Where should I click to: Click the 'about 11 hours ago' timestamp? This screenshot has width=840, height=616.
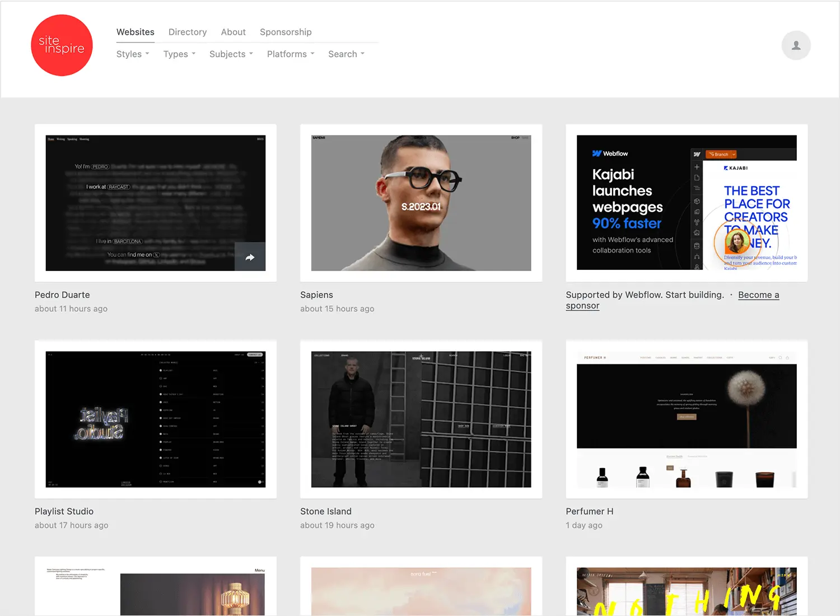[71, 309]
